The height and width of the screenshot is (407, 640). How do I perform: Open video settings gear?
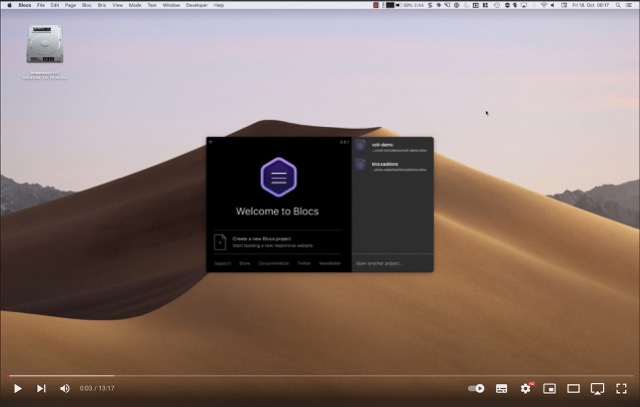[525, 389]
